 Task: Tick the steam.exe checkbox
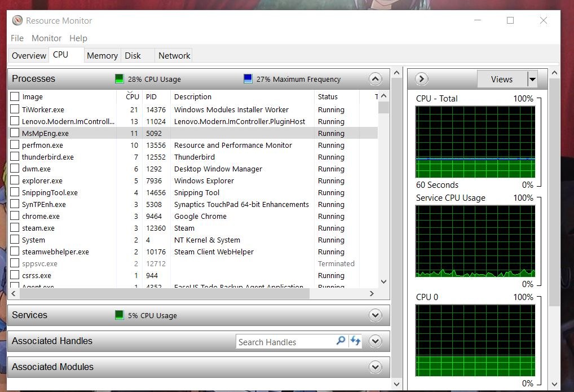coord(15,227)
